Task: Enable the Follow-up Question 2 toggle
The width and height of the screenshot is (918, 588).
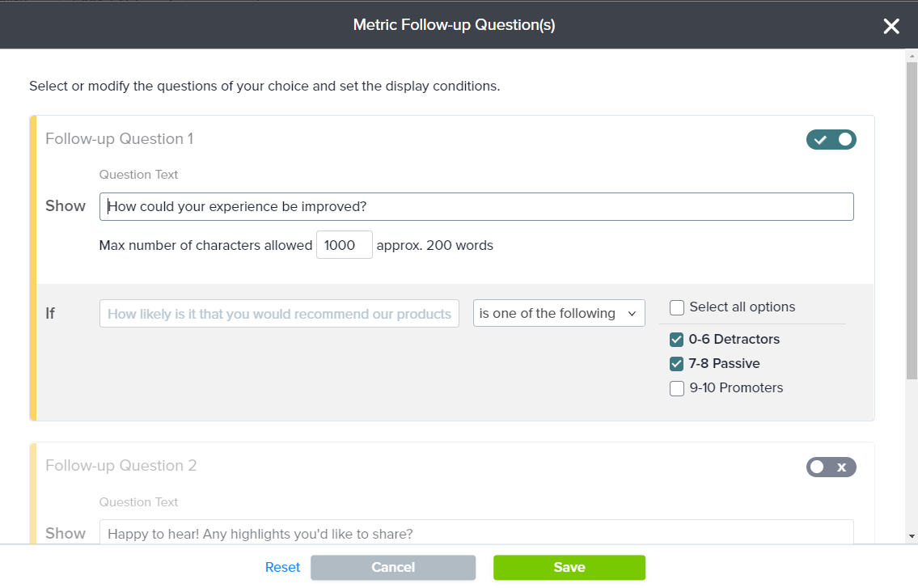Action: click(831, 467)
